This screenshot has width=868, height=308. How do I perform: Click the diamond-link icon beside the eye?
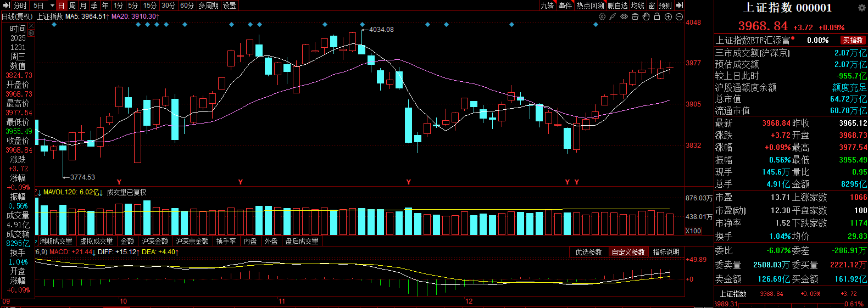pyautogui.click(x=613, y=17)
